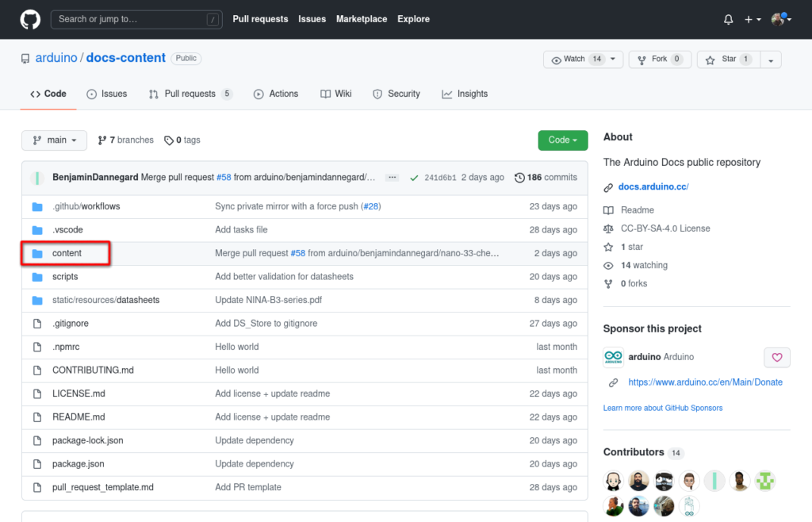The image size is (812, 522).
Task: Open BenjaminDannegard author link
Action: (95, 177)
